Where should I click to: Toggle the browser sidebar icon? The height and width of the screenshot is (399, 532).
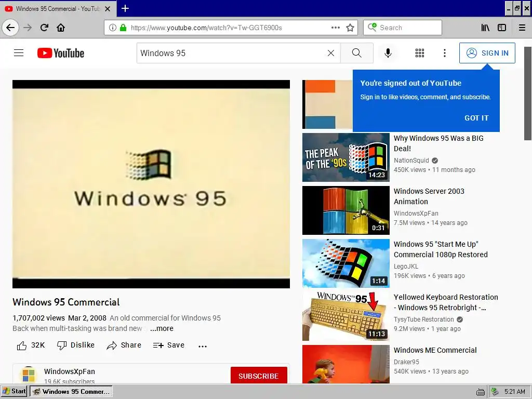tap(502, 28)
